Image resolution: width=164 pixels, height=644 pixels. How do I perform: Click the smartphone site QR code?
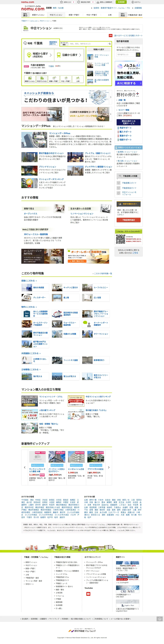[120, 239]
